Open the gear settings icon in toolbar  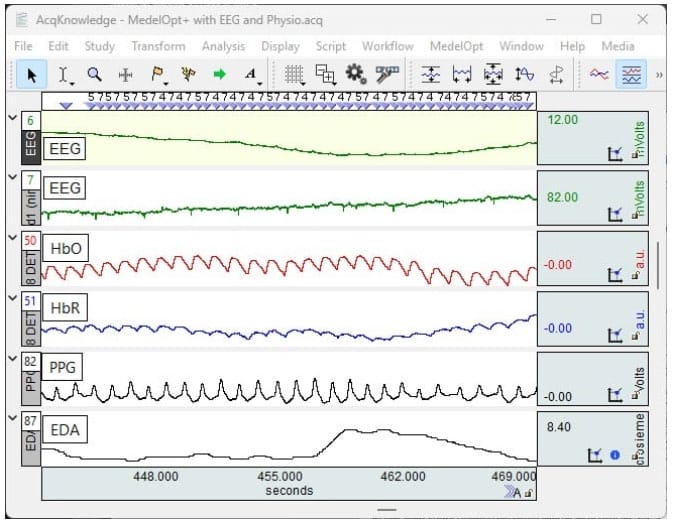click(x=355, y=74)
